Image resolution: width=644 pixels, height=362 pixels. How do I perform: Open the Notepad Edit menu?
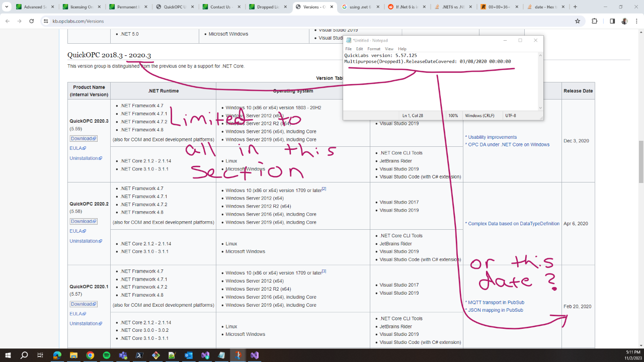359,49
